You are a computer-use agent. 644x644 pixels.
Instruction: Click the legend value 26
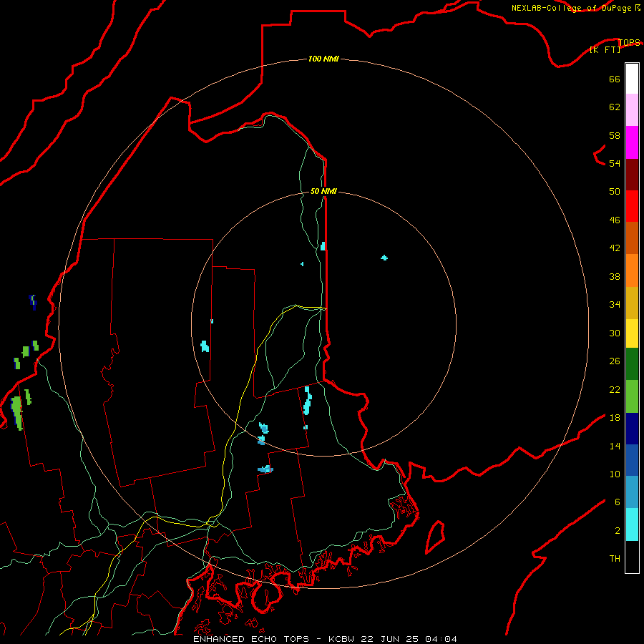[x=615, y=361]
